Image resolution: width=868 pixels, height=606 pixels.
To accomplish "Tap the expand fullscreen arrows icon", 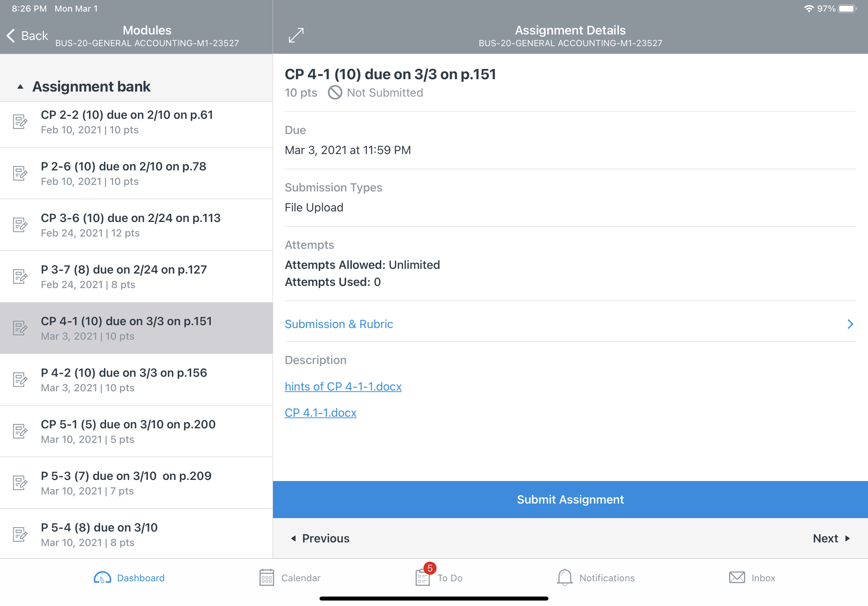I will tap(296, 35).
